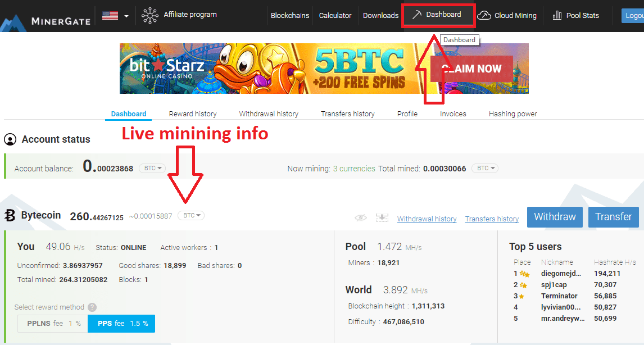This screenshot has height=345, width=644.
Task: Click the Affiliate program network icon
Action: point(150,16)
